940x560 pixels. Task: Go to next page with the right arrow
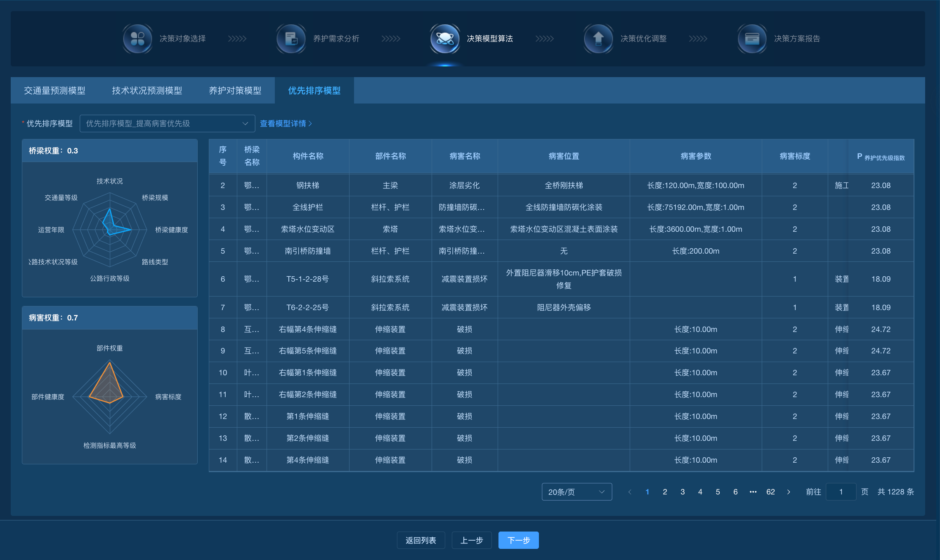pos(789,492)
